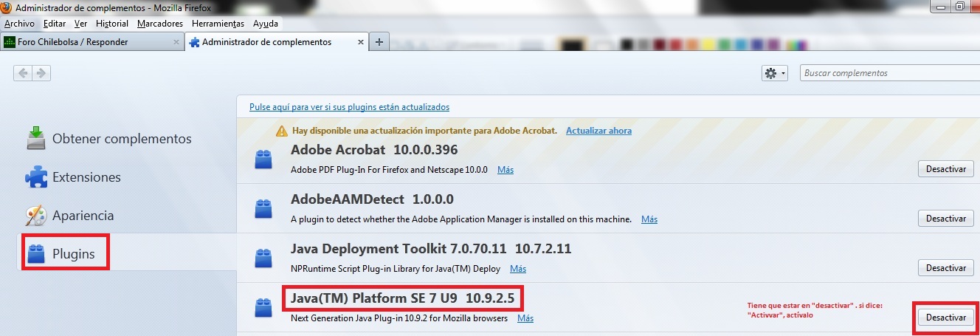Image resolution: width=980 pixels, height=336 pixels.
Task: Click Desactivar for AdobeAAMDetect
Action: click(x=945, y=218)
